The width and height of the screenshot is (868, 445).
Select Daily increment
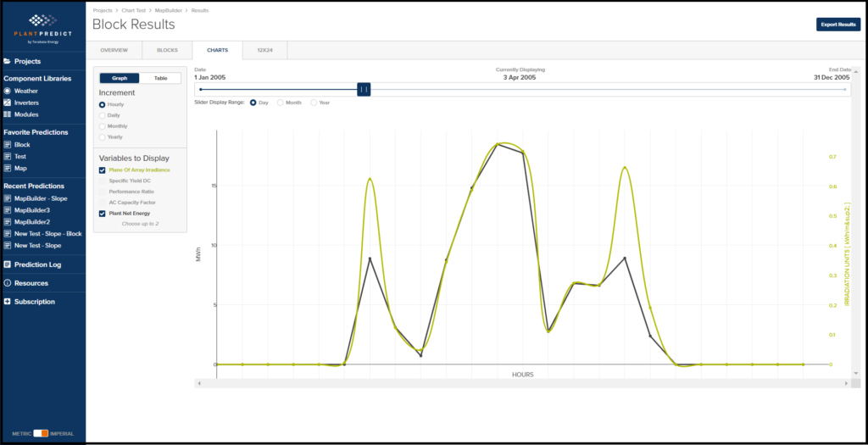(103, 115)
